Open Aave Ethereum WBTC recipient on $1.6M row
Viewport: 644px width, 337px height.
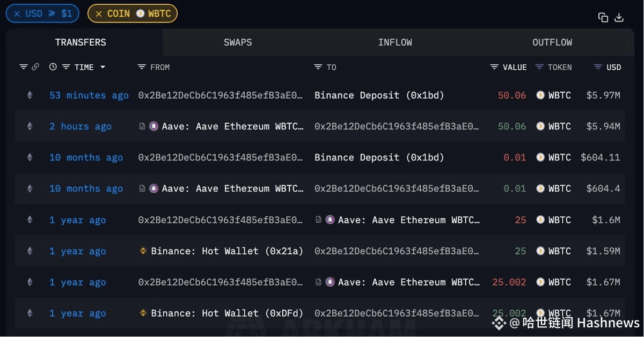click(x=409, y=220)
